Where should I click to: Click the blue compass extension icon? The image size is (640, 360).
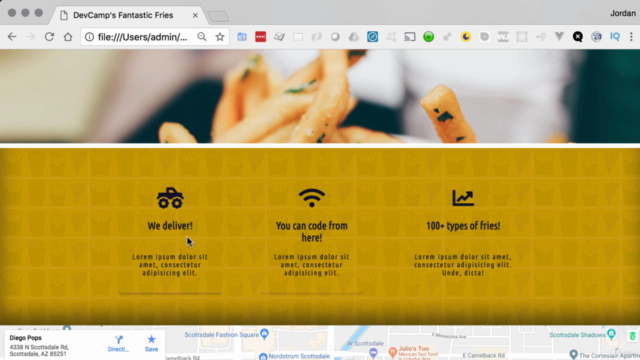point(372,37)
